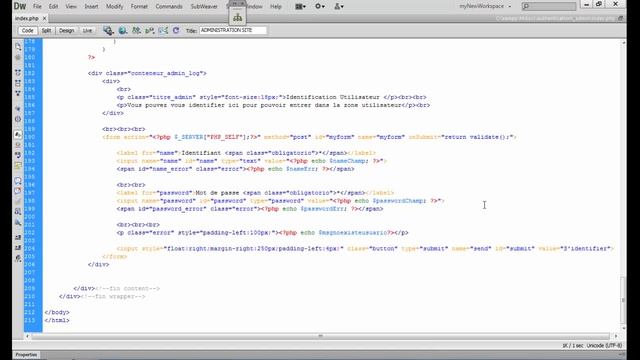Viewport: 640px width, 360px height.
Task: Open the Commands menu
Action: pos(169,7)
